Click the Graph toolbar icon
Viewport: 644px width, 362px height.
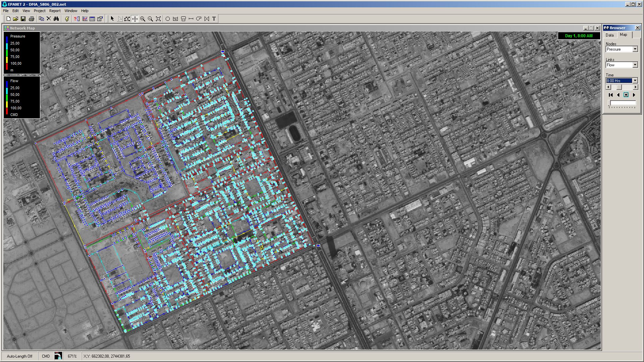(85, 19)
